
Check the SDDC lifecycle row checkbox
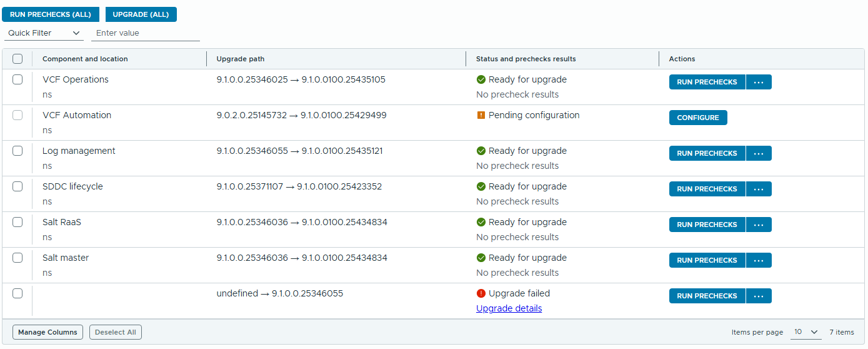17,186
